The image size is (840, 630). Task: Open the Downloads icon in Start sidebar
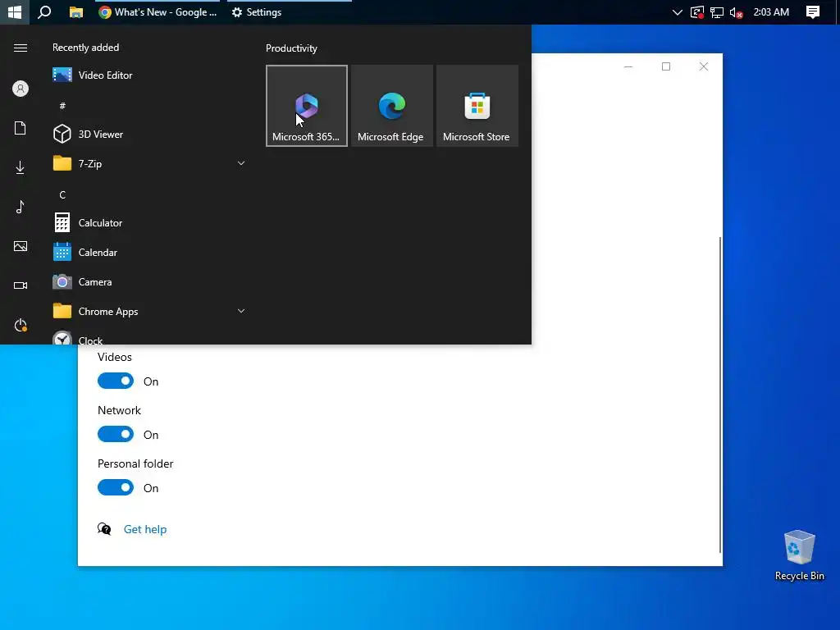coord(21,167)
